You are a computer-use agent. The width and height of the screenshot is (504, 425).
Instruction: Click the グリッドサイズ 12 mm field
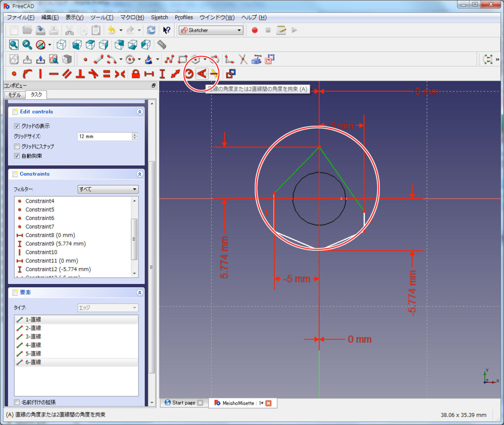click(x=104, y=136)
